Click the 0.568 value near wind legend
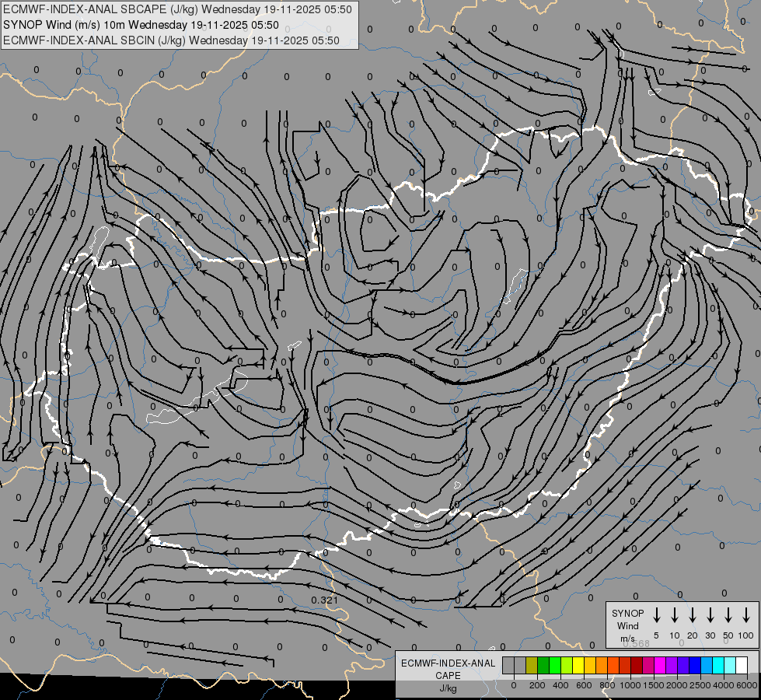This screenshot has height=700, width=761. click(636, 644)
